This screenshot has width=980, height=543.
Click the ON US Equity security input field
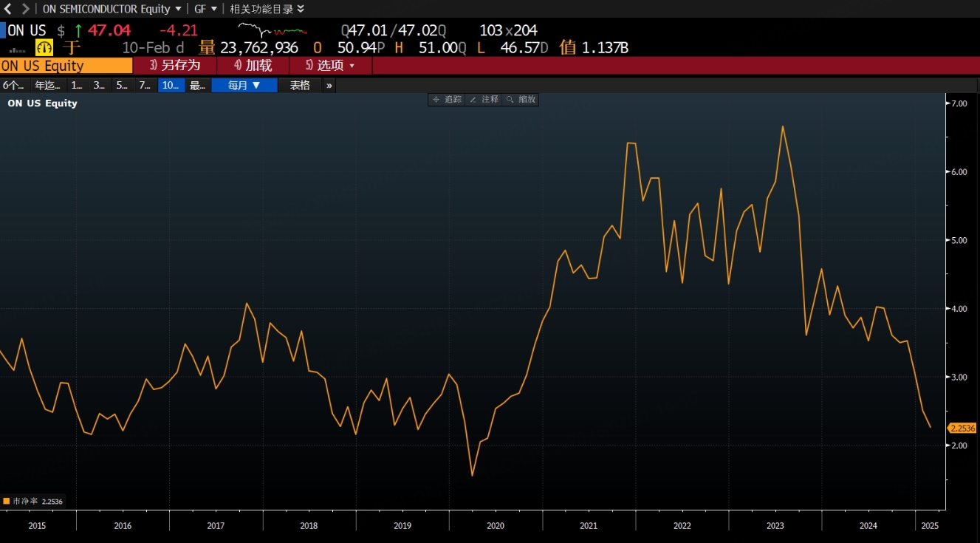(x=66, y=65)
